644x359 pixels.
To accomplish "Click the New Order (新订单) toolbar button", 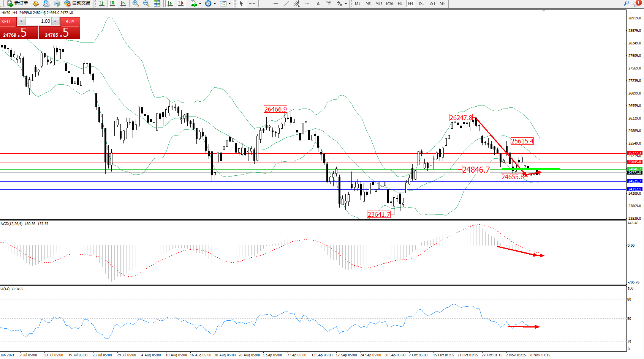I will 18,3.
